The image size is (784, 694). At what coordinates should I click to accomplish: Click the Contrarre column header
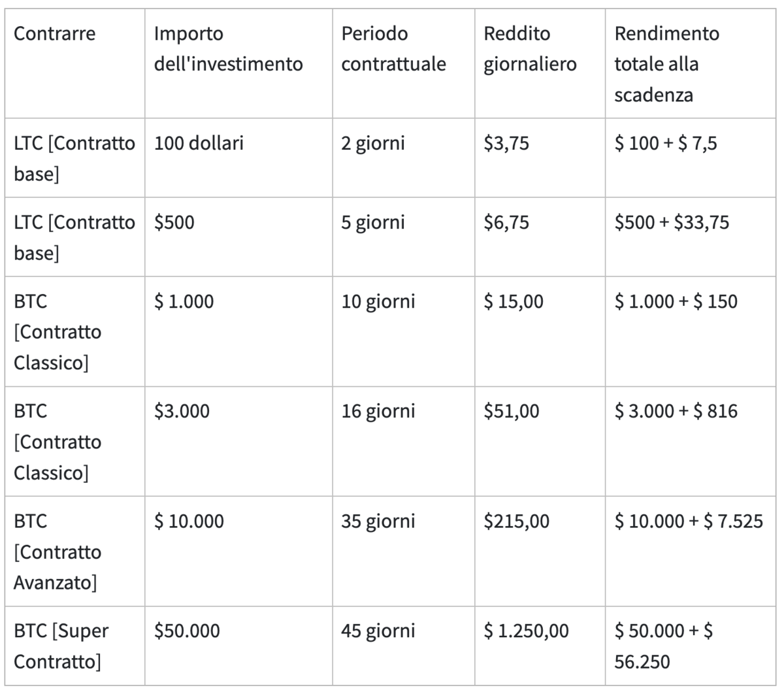click(x=54, y=34)
